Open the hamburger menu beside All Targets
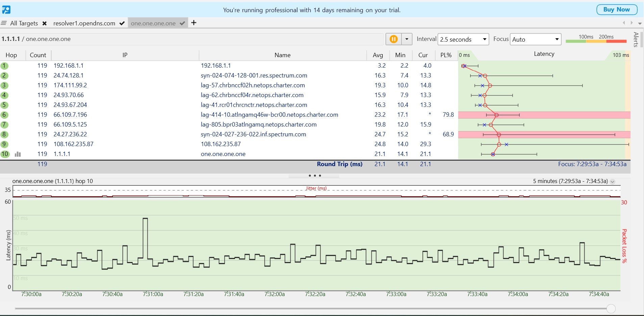The height and width of the screenshot is (316, 644). click(x=4, y=23)
